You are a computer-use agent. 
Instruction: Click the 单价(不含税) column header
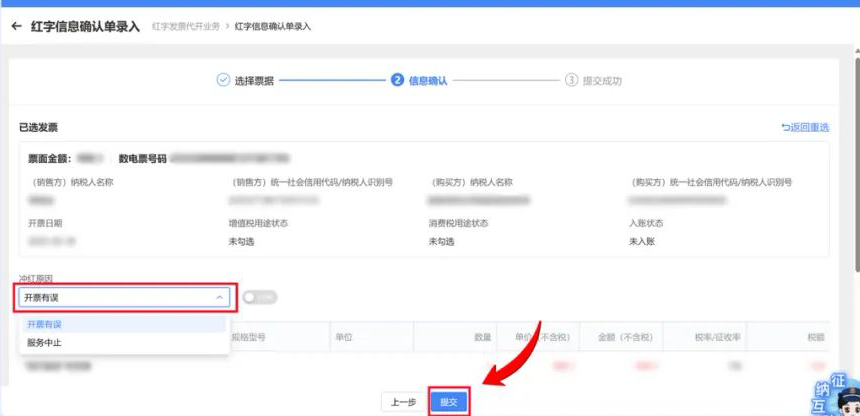click(542, 337)
